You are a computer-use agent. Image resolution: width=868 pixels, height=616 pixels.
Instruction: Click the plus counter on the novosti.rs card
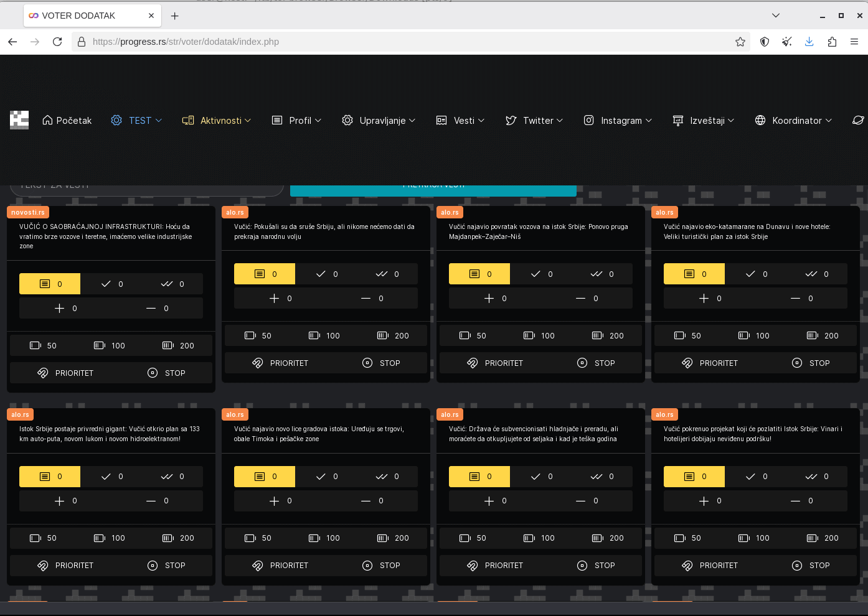[65, 308]
